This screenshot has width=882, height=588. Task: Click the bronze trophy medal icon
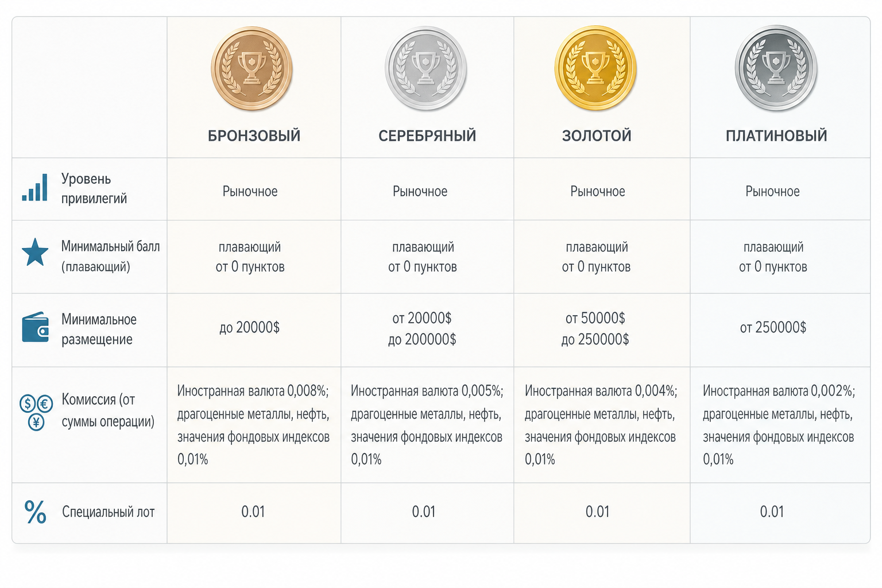[x=252, y=68]
